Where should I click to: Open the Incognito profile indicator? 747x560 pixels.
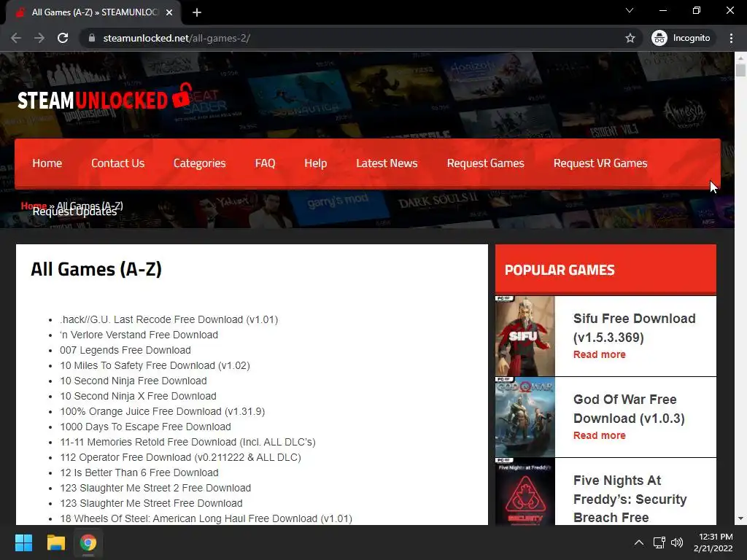click(681, 38)
